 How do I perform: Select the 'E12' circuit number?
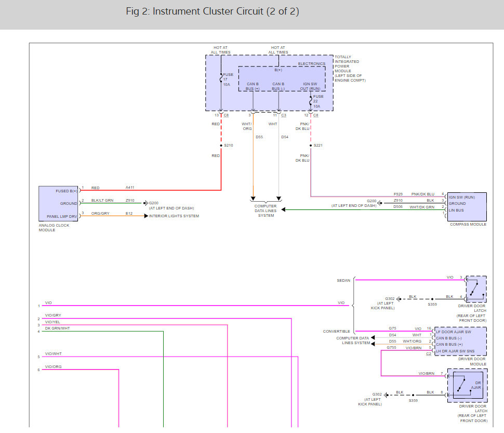129,213
